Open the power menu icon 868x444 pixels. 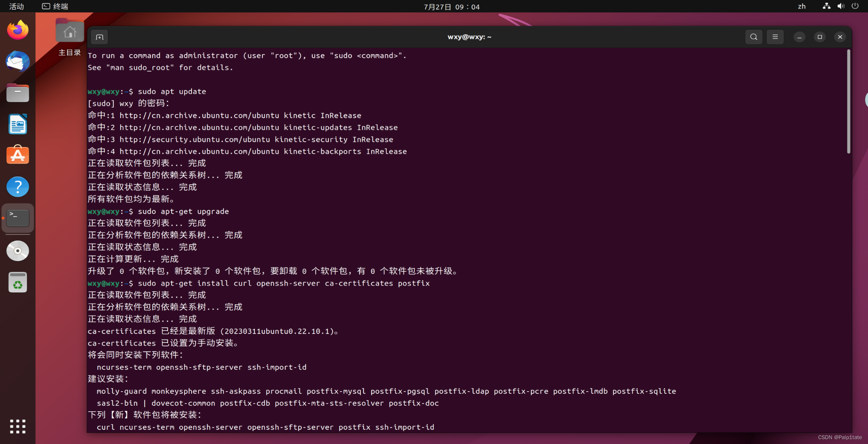(855, 6)
